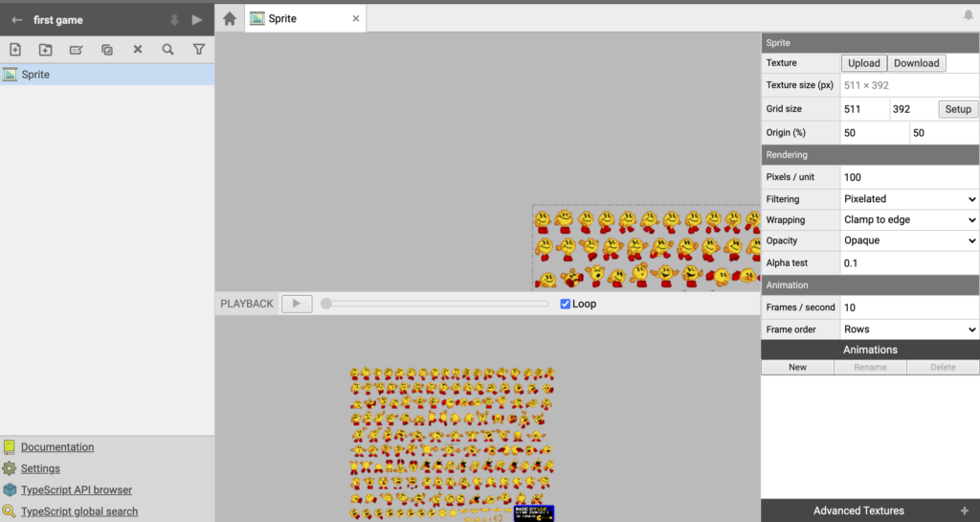Screen dimensions: 980x522
Task: Create a New animation
Action: (797, 367)
